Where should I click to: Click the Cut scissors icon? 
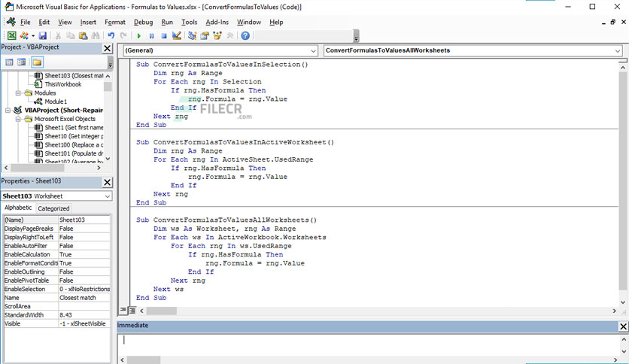[58, 35]
